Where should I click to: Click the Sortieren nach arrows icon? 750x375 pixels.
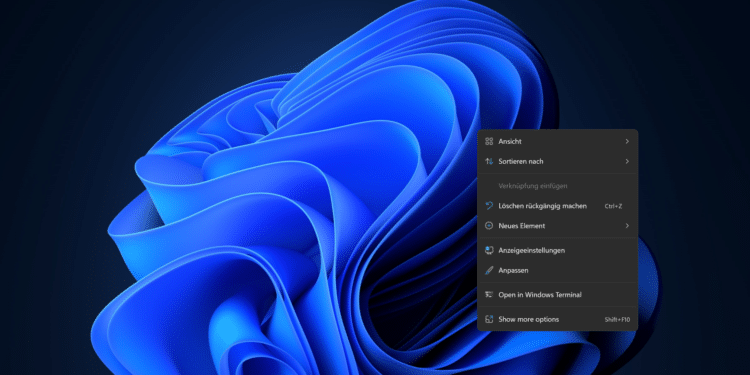489,161
